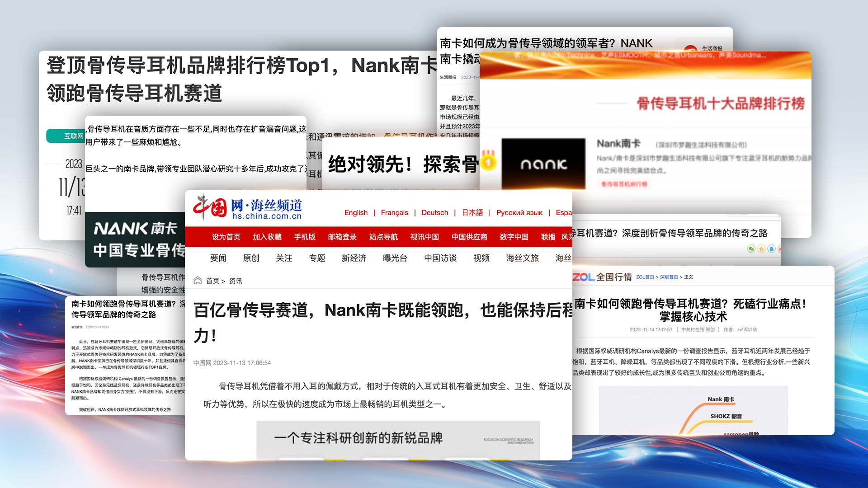Favorite the article using the star icon
Image resolution: width=868 pixels, height=488 pixels.
pos(761,249)
